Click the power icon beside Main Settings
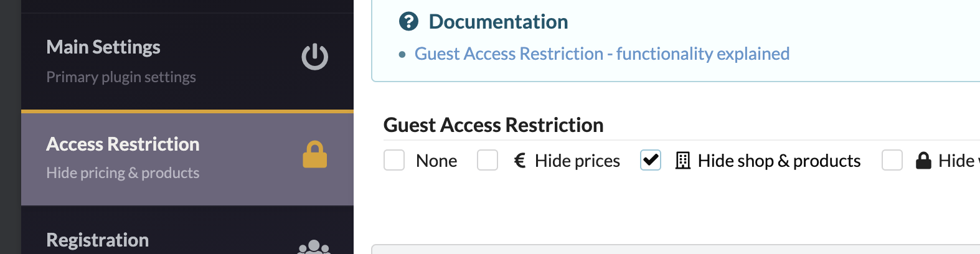Image resolution: width=980 pixels, height=254 pixels. click(x=315, y=57)
